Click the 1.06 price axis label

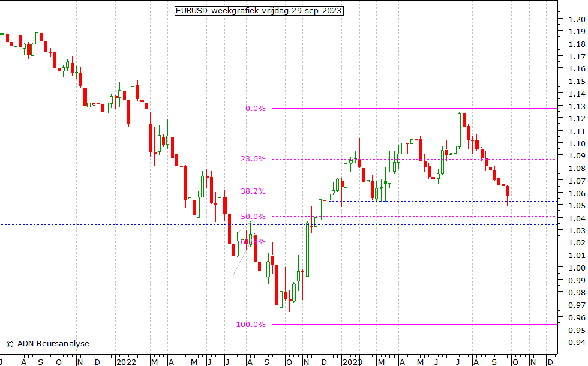pos(577,193)
